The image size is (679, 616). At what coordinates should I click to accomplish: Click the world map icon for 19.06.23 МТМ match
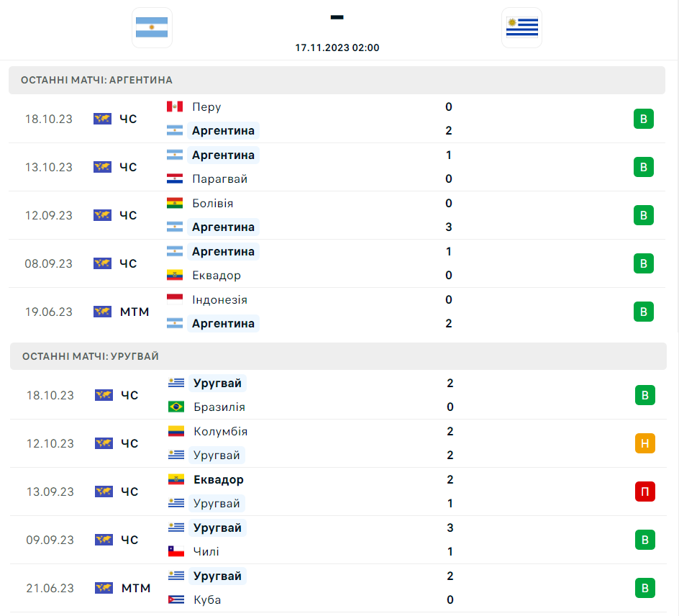click(103, 312)
